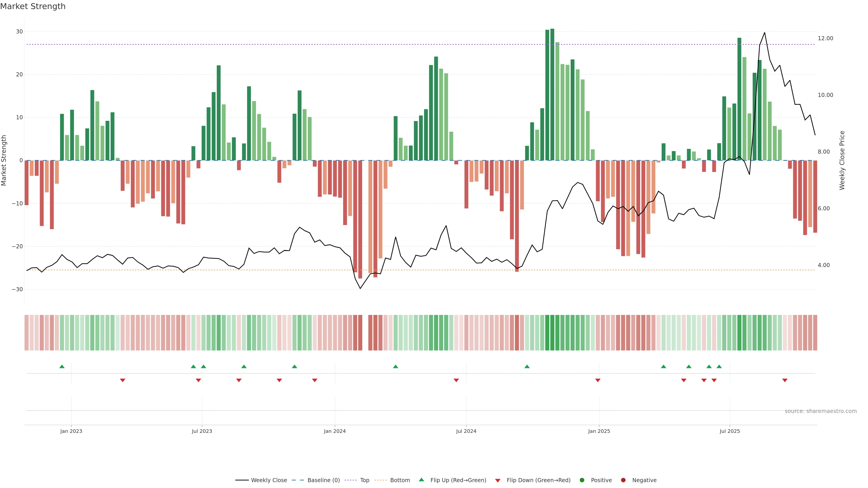Image resolution: width=868 pixels, height=488 pixels.
Task: Click the source: sharemaestro.com text
Action: [x=821, y=411]
